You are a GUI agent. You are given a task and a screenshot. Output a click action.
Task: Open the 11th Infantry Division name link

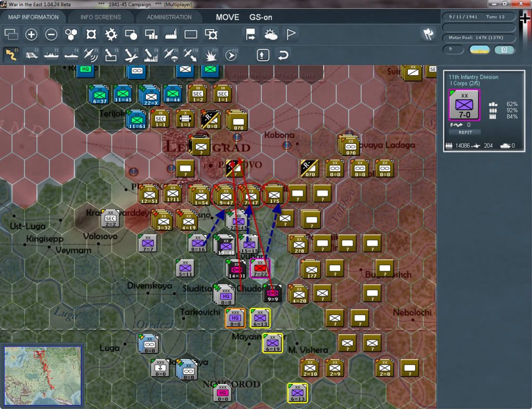pos(473,77)
